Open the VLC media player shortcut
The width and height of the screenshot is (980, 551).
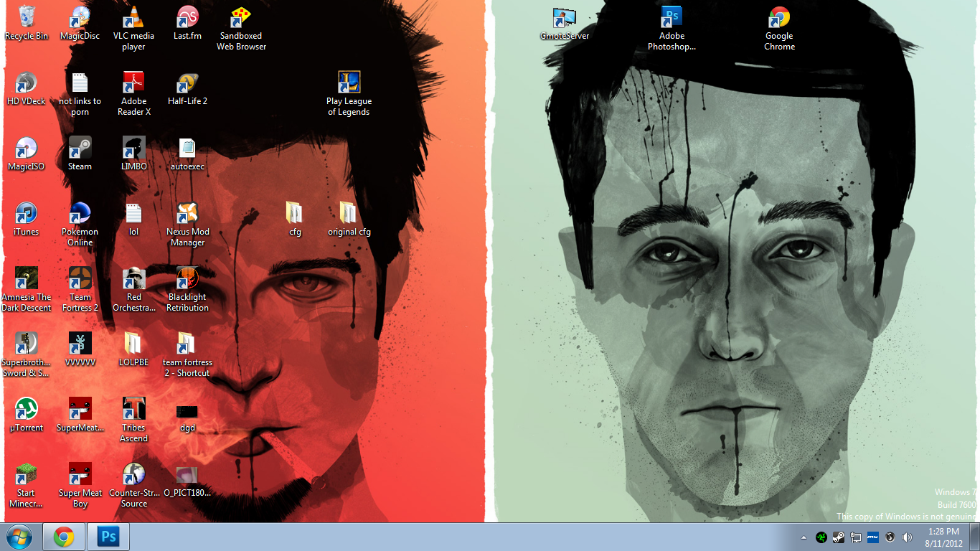133,18
